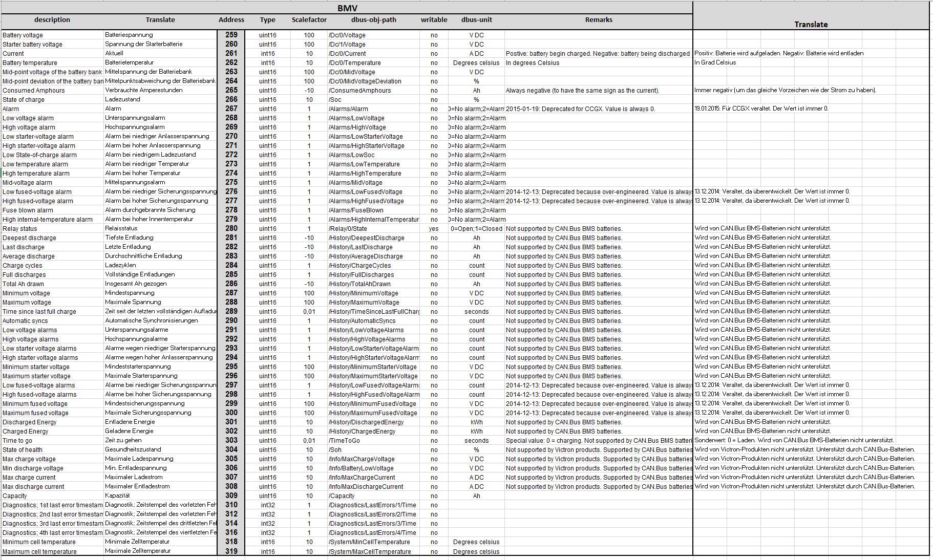Select the 'Max charge voltage' cell
Screen dimensions: 933x560
click(52, 459)
